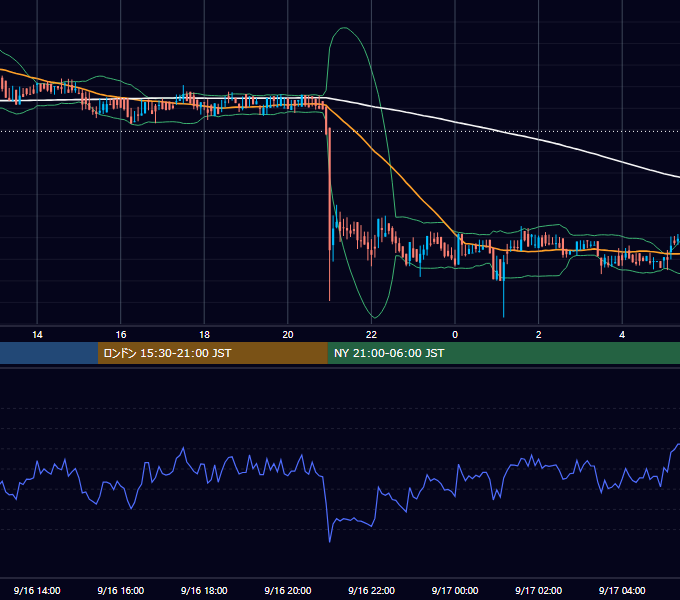Click the 9/16 20:00 time label
The image size is (680, 600).
click(x=288, y=590)
